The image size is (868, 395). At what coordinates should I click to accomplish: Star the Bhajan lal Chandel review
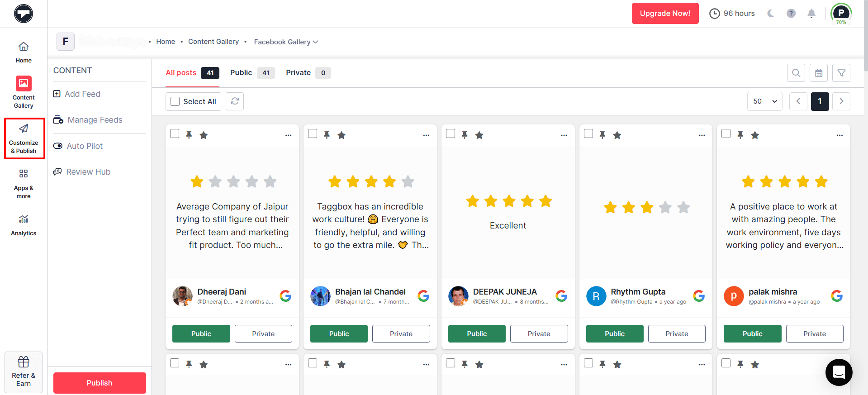click(x=342, y=135)
